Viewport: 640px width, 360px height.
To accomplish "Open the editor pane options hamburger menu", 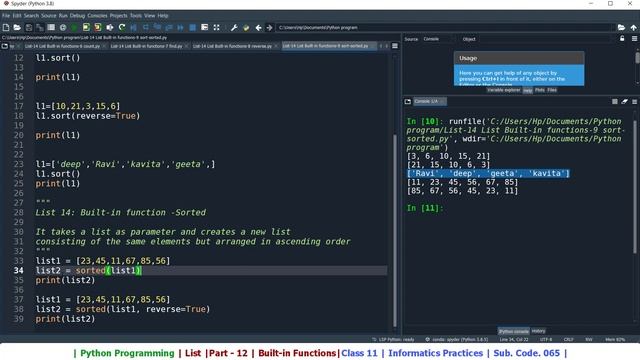I will 395,46.
